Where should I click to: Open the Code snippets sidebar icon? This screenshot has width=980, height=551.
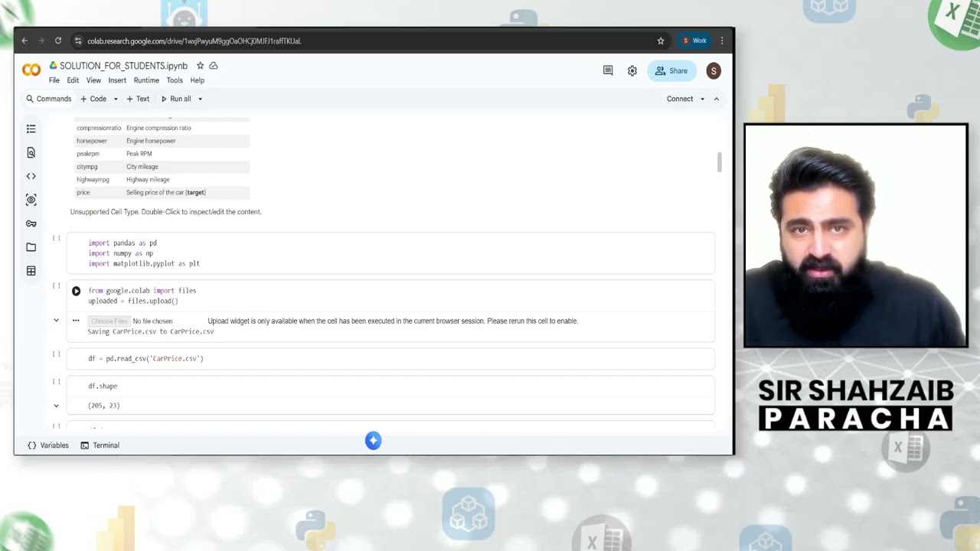31,176
